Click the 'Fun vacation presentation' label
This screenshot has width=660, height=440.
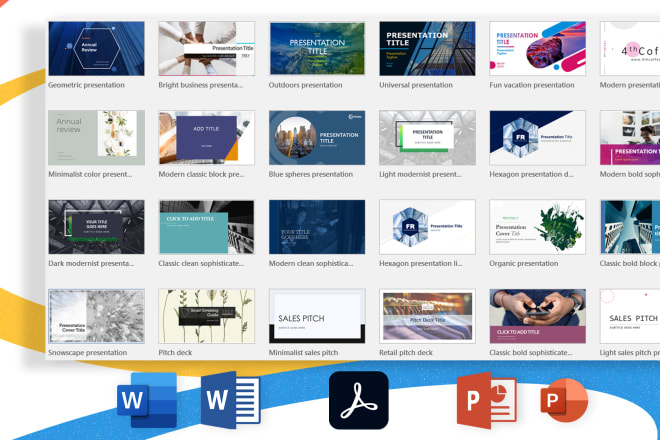pos(532,85)
